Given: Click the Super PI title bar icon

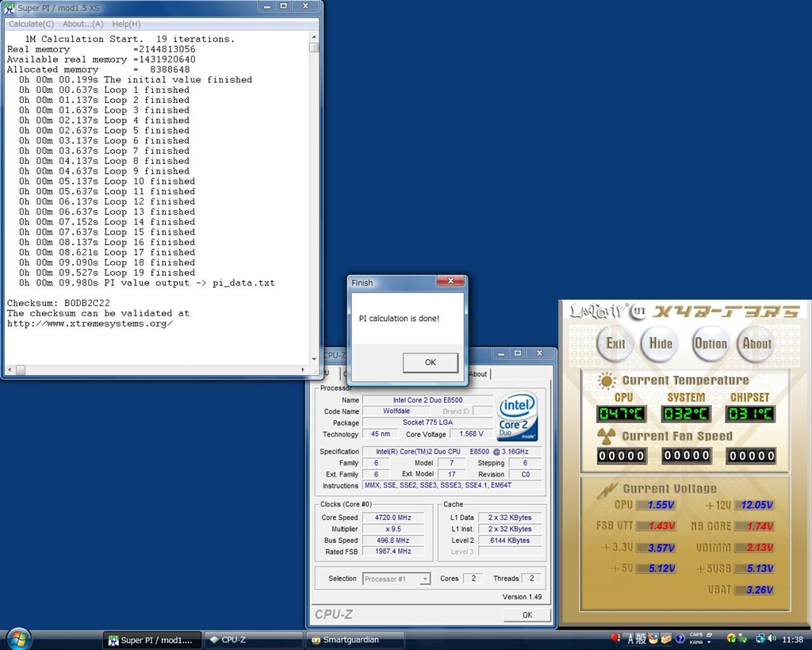Looking at the screenshot, I should pyautogui.click(x=10, y=7).
